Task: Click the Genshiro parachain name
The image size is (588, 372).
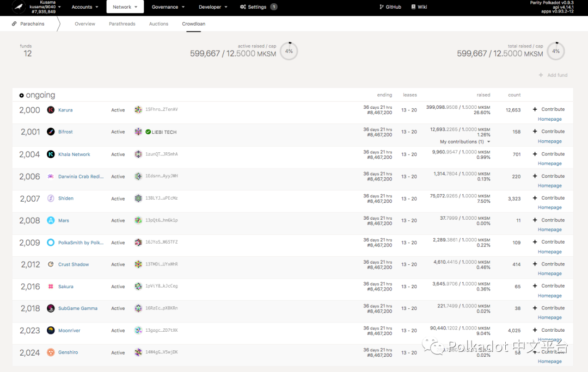Action: point(68,352)
